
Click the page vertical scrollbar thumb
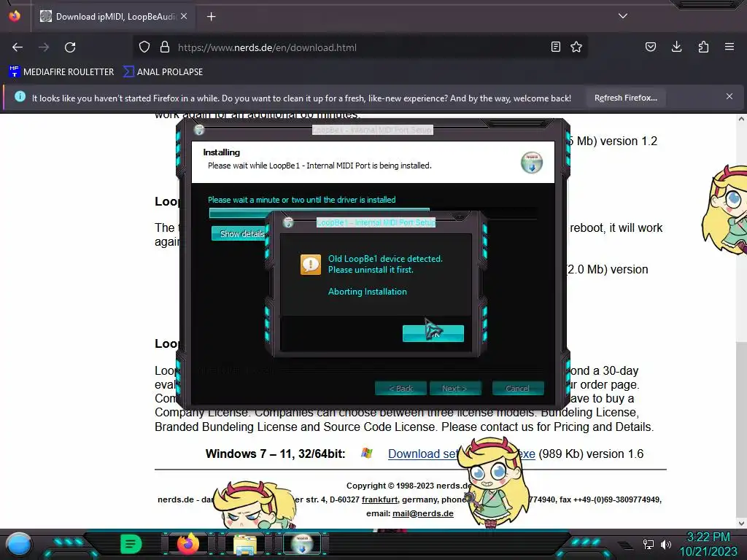coord(741,429)
